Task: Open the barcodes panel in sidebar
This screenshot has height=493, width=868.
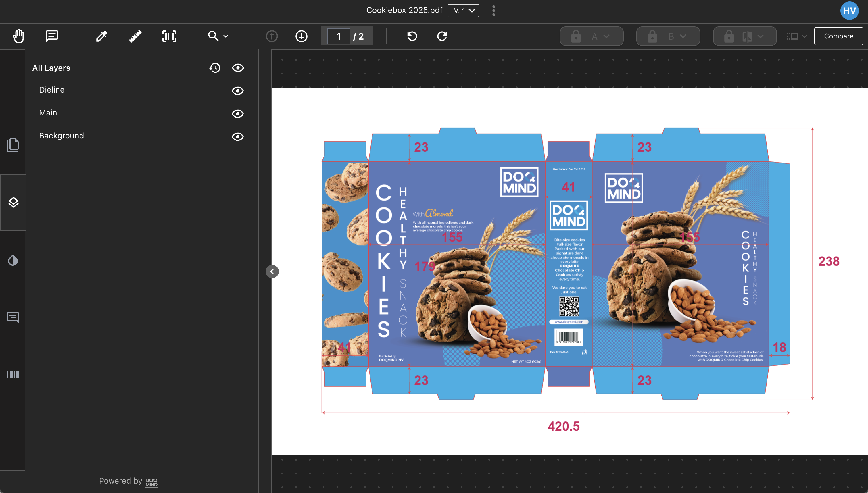Action: (x=13, y=375)
